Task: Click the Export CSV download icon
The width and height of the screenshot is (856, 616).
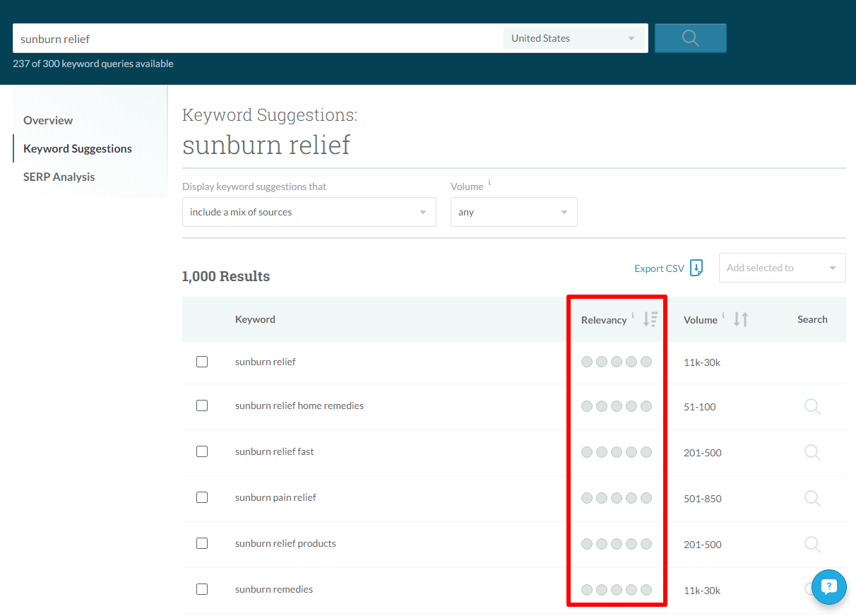Action: pyautogui.click(x=696, y=268)
